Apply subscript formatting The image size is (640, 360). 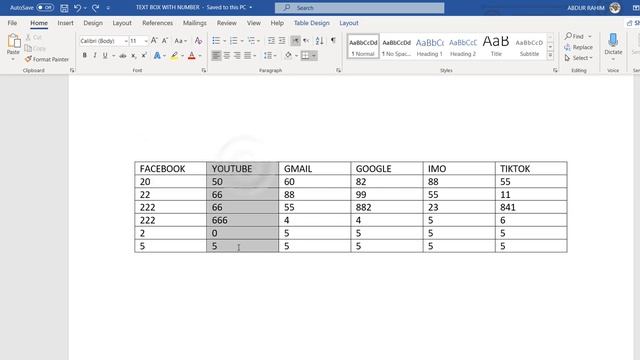point(133,56)
